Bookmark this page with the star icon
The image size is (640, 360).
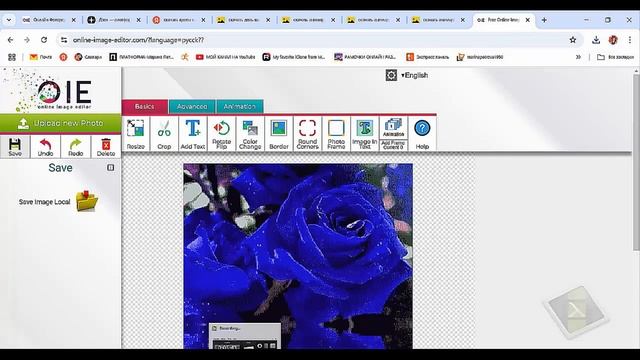coord(573,40)
